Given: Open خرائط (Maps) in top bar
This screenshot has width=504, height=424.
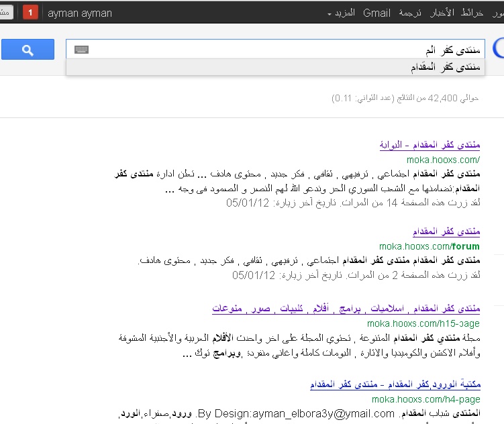Looking at the screenshot, I should 472,13.
